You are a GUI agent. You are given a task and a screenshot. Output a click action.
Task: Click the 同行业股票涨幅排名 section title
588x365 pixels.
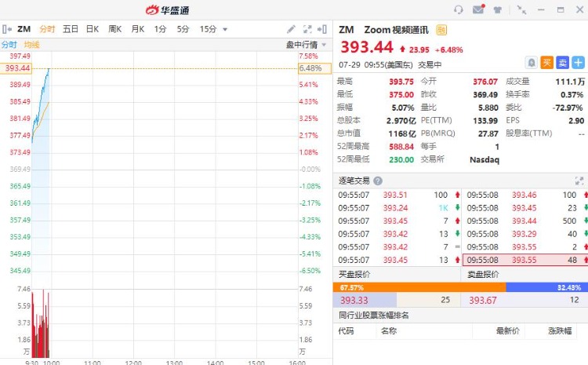(373, 315)
